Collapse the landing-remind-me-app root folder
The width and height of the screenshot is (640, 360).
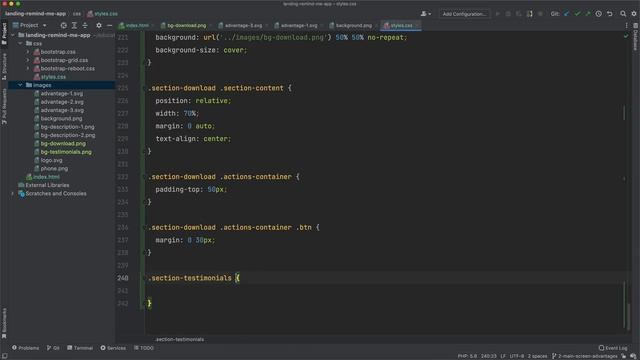13,35
